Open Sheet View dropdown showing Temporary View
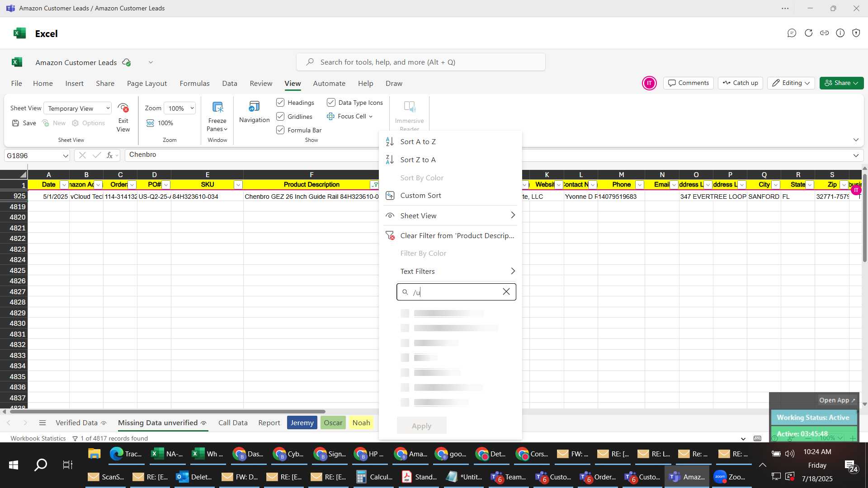Image resolution: width=868 pixels, height=488 pixels. pos(78,108)
